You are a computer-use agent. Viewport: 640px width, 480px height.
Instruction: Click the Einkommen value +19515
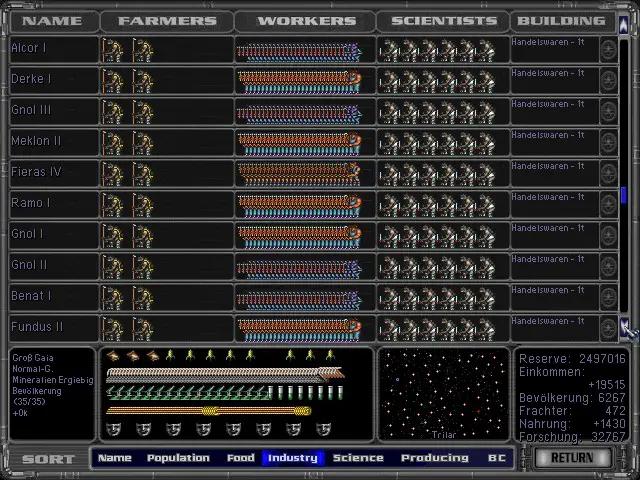pyautogui.click(x=607, y=384)
